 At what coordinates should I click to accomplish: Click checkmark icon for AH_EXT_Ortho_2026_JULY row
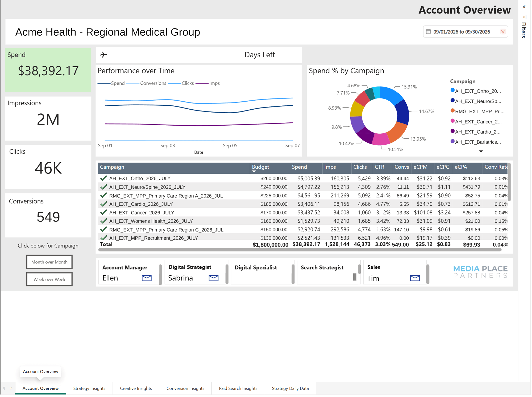pyautogui.click(x=103, y=178)
